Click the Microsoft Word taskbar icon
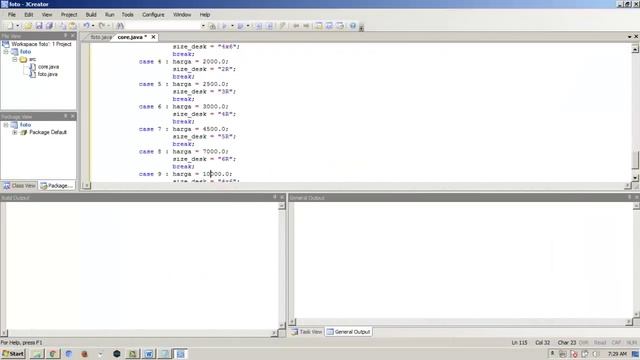Image resolution: width=640 pixels, height=360 pixels. (149, 354)
